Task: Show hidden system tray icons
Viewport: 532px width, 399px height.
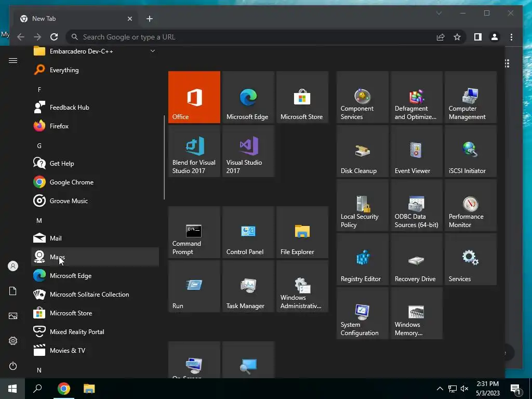Action: click(440, 389)
